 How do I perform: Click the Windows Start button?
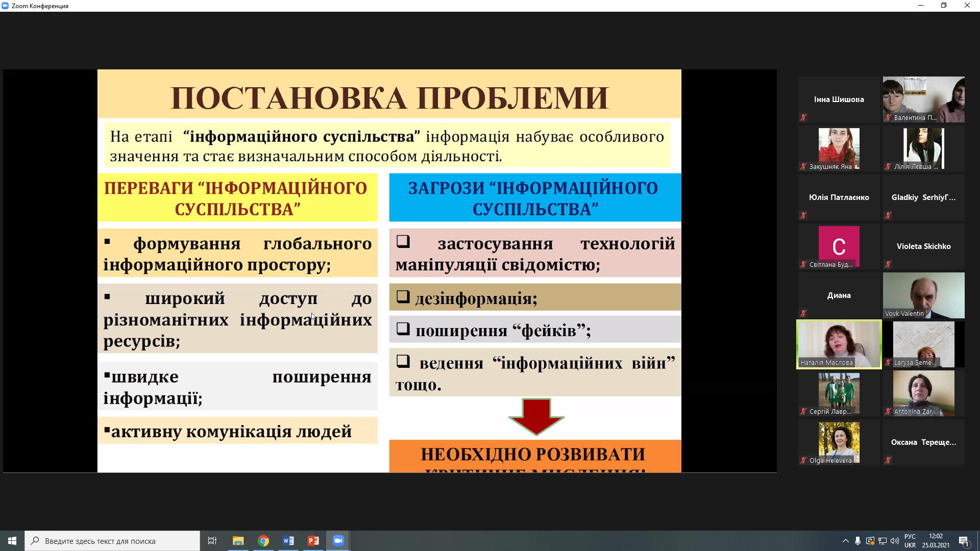12,541
